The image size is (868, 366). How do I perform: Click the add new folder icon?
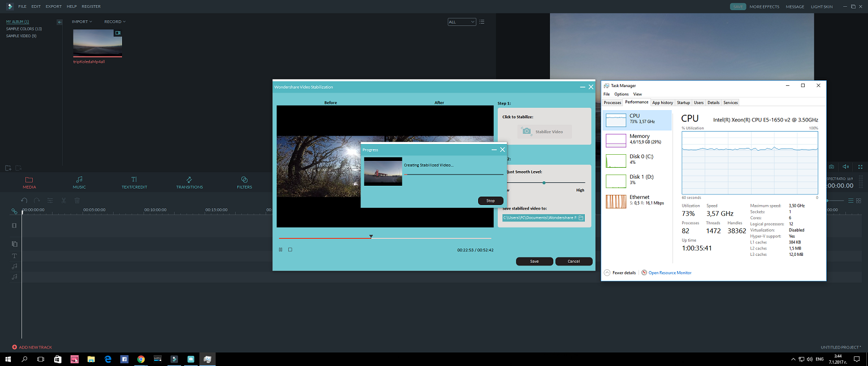tap(8, 168)
